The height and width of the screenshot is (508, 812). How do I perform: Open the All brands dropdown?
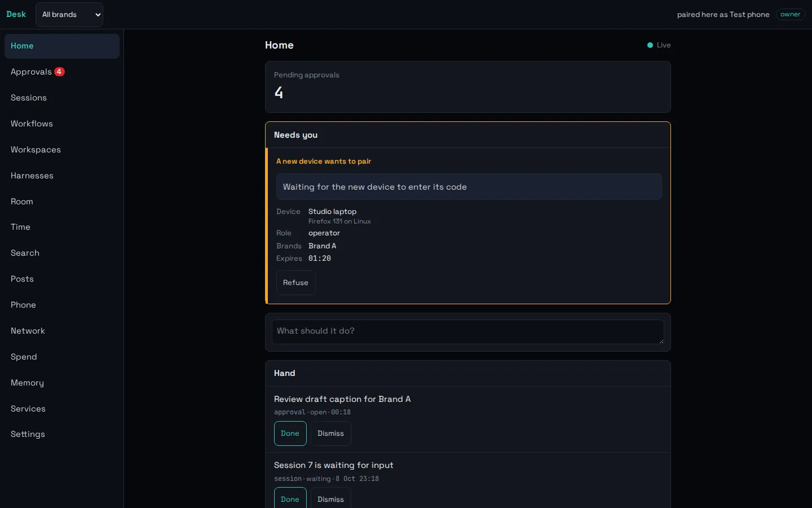tap(69, 15)
